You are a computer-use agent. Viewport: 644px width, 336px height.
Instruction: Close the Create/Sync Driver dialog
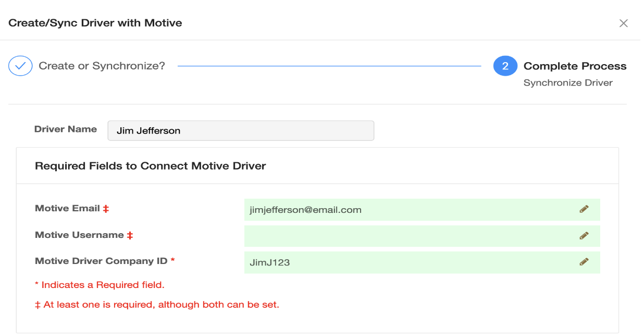tap(623, 23)
